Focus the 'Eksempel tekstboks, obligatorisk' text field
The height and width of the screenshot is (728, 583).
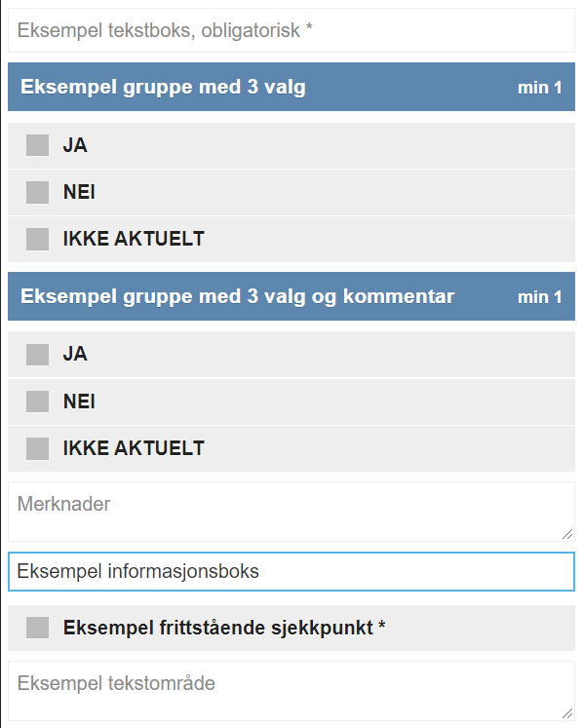click(x=291, y=30)
